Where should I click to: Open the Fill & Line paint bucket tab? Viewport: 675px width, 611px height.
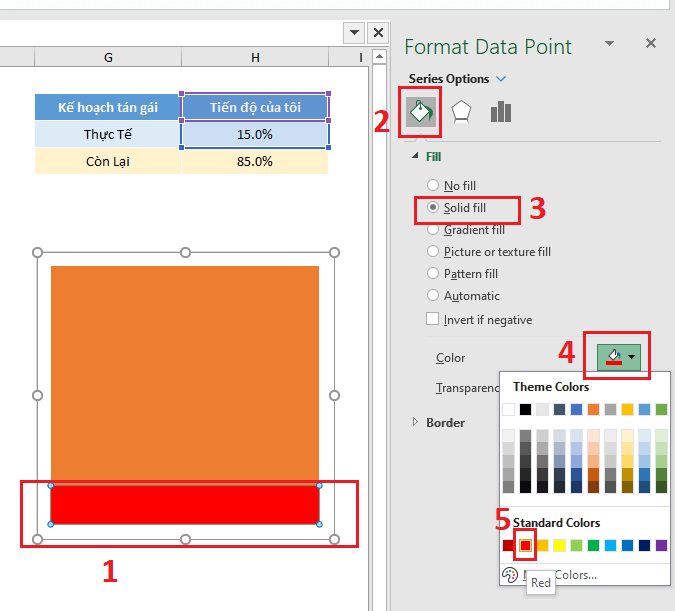(x=421, y=112)
